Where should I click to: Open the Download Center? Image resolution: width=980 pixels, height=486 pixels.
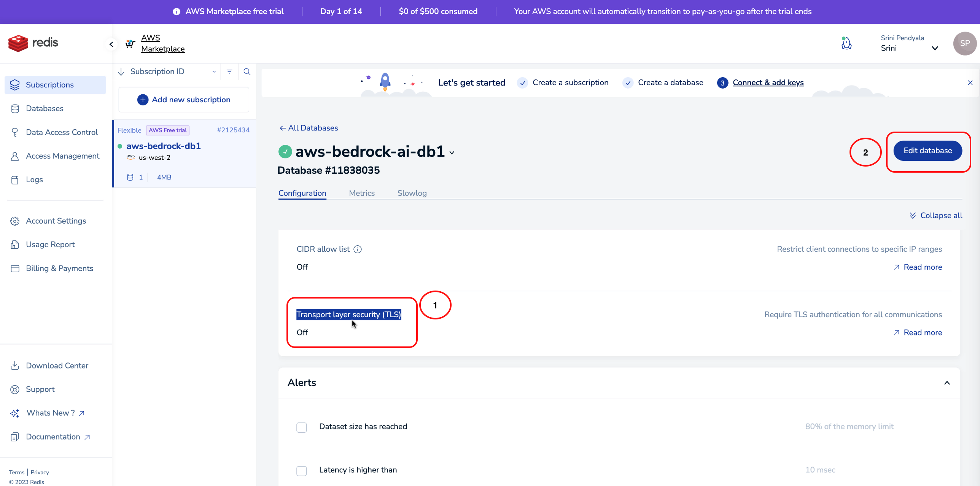click(x=57, y=365)
